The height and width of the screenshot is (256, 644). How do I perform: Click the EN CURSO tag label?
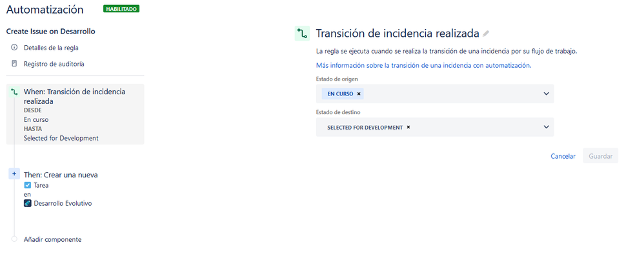340,94
